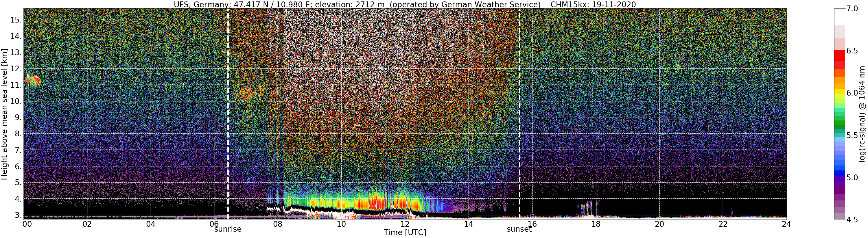The image size is (868, 238).
Task: Click the white segment atop the colorbar
Action: pyautogui.click(x=839, y=17)
